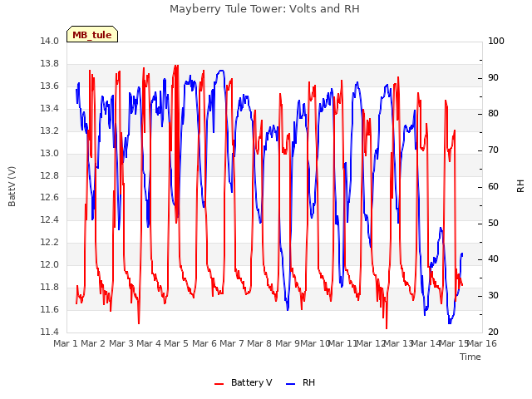Click the 50 right axis value
Image resolution: width=532 pixels, height=399 pixels.
[493, 223]
